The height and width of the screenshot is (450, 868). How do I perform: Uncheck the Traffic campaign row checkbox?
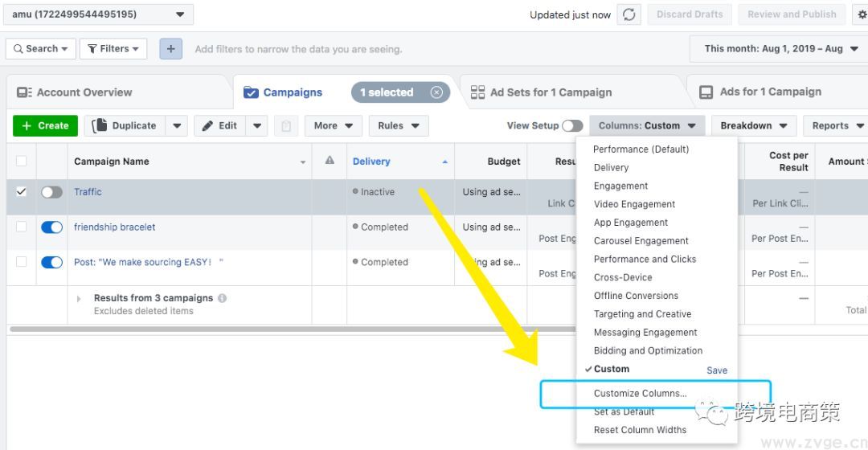click(x=22, y=192)
